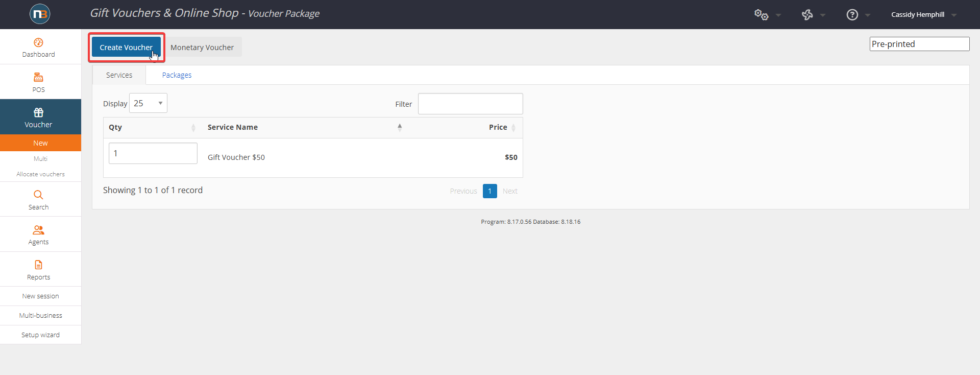980x375 pixels.
Task: Click the Program version footer text
Action: pyautogui.click(x=530, y=222)
